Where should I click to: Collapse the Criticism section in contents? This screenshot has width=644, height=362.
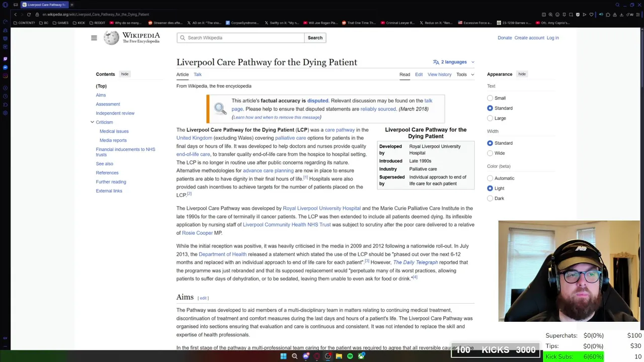[92, 122]
